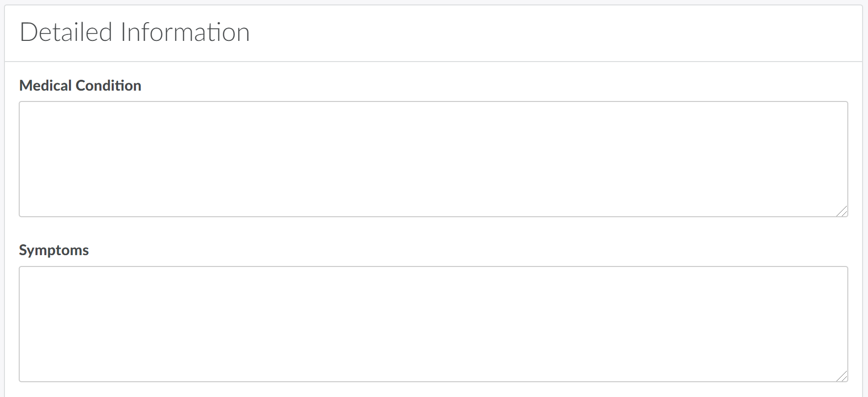Click the diagonal resize corner of Symptoms
This screenshot has height=397, width=868.
click(842, 376)
